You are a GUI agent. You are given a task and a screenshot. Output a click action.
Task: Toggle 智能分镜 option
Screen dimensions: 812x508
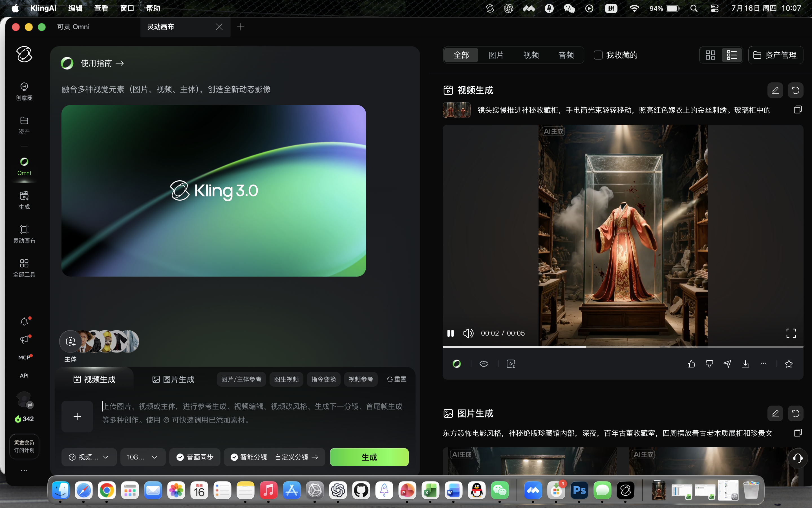(249, 457)
